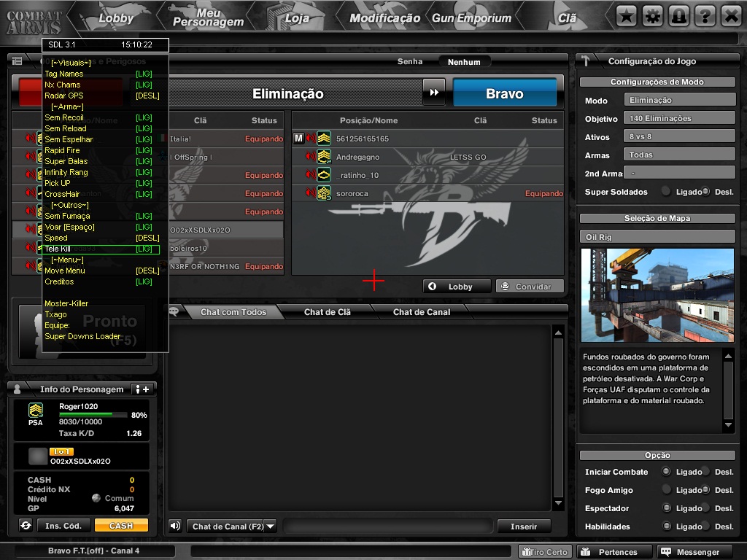The height and width of the screenshot is (560, 747).
Task: Set Super Soldados to Desl.
Action: [x=705, y=192]
